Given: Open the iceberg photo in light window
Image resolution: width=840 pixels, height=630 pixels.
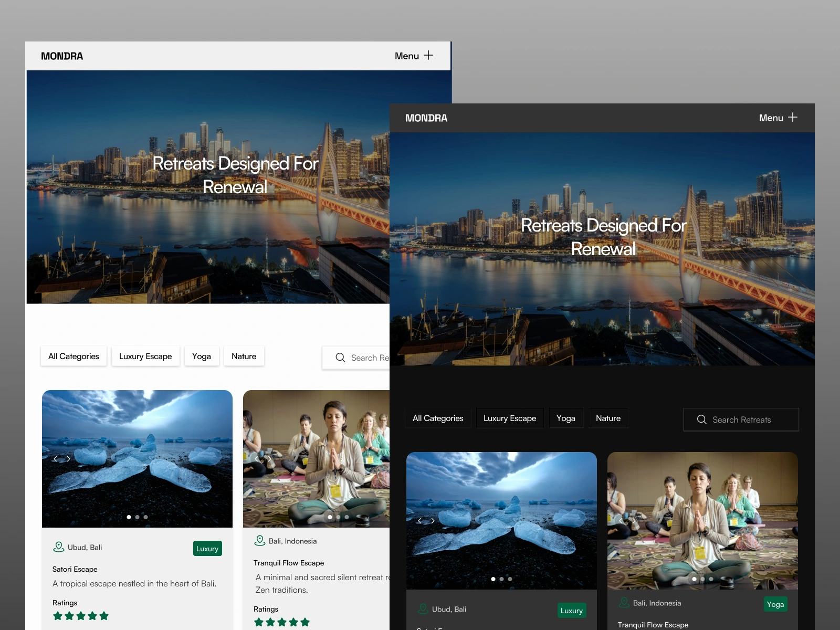Looking at the screenshot, I should (137, 458).
